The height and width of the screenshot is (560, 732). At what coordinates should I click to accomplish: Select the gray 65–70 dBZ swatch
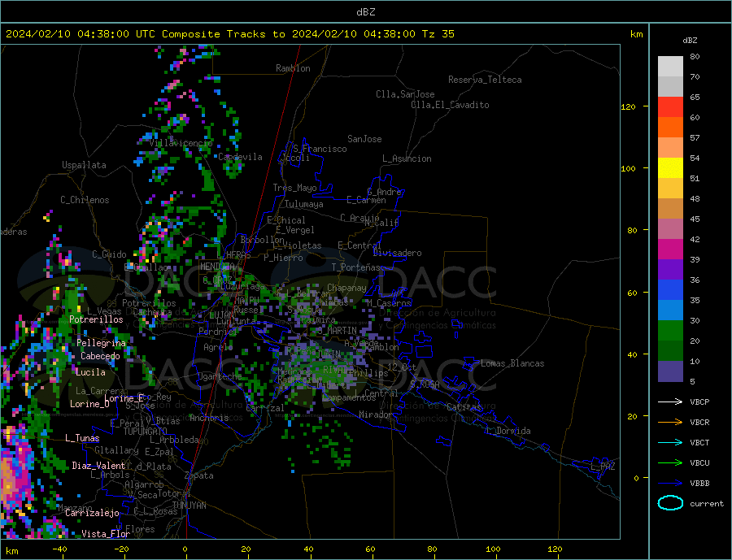pyautogui.click(x=670, y=87)
